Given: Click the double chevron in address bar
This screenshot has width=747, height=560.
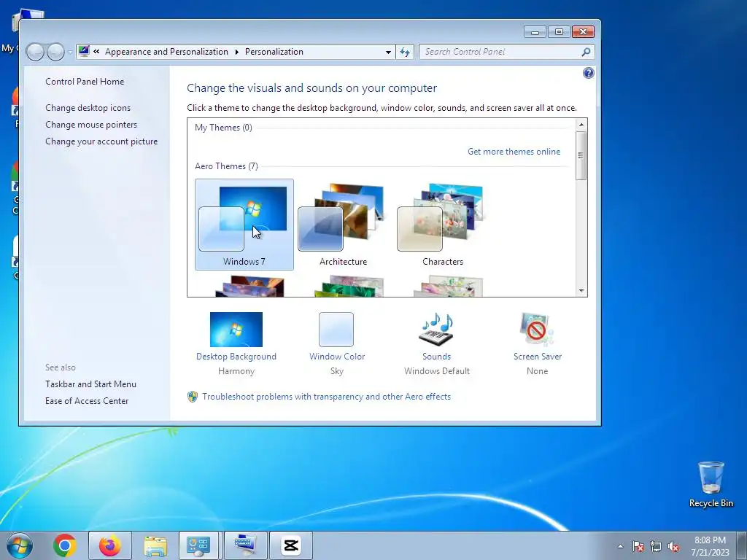Looking at the screenshot, I should [x=97, y=52].
